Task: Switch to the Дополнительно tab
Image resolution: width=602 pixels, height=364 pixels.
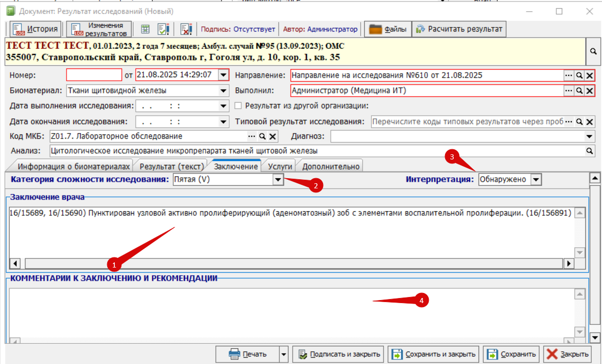Action: 331,167
